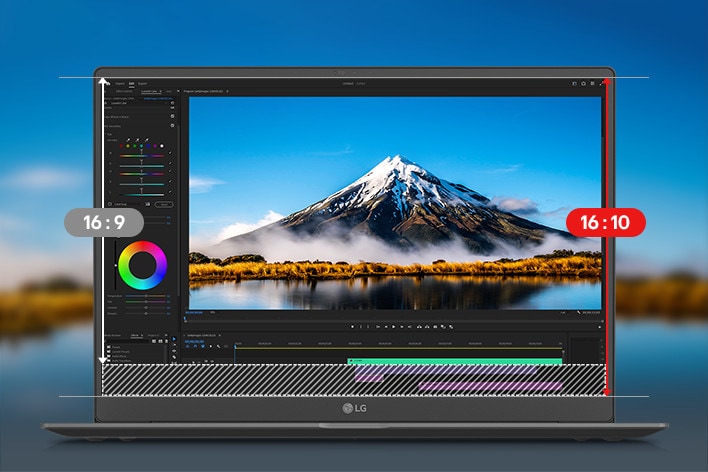Click the timeline playhead timecode
Screen dimensions: 708x472
tap(194, 341)
